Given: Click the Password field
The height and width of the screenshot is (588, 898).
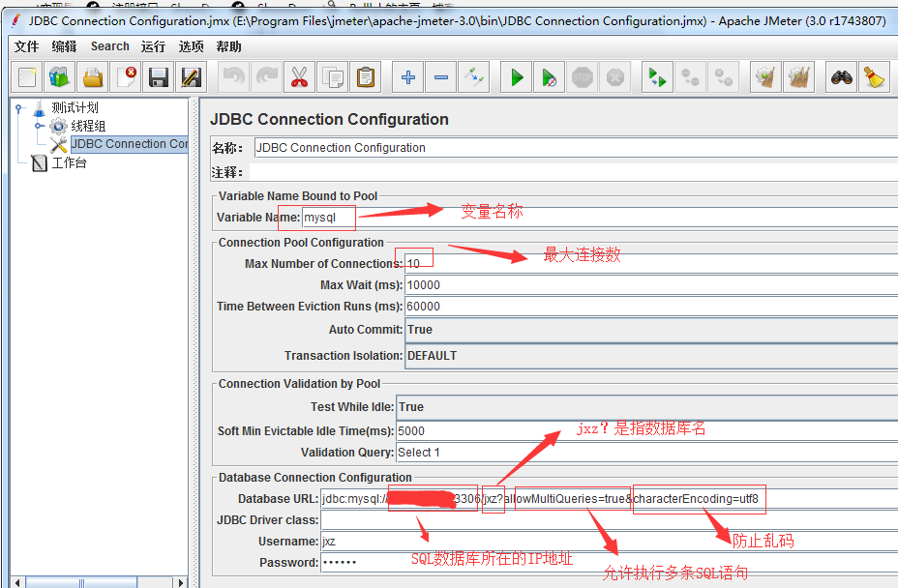Looking at the screenshot, I should pos(610,563).
